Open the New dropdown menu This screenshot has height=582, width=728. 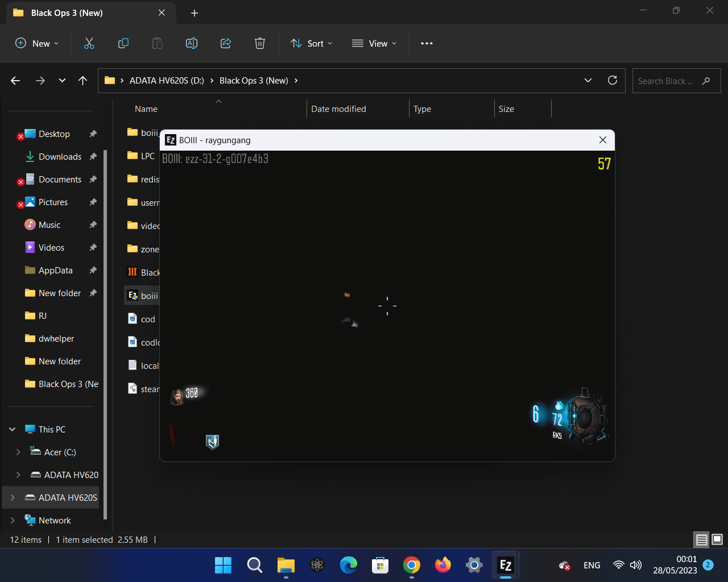[37, 43]
